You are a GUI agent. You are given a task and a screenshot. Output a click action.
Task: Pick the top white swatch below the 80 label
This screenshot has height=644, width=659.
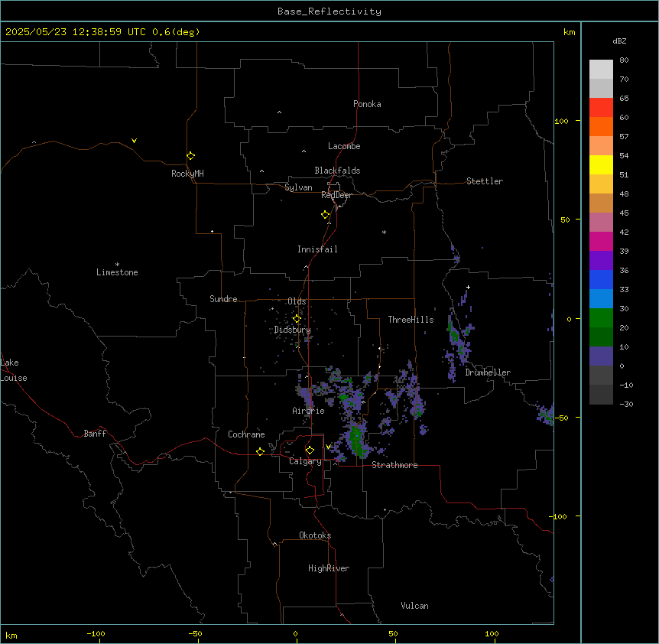(x=601, y=69)
